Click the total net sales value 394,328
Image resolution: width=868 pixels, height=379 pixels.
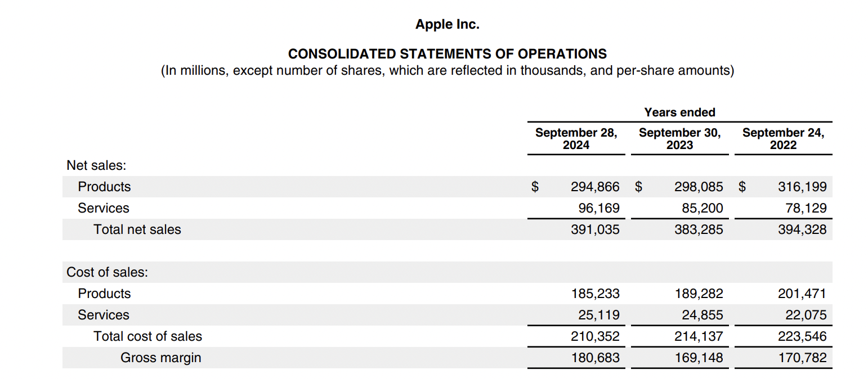click(802, 229)
